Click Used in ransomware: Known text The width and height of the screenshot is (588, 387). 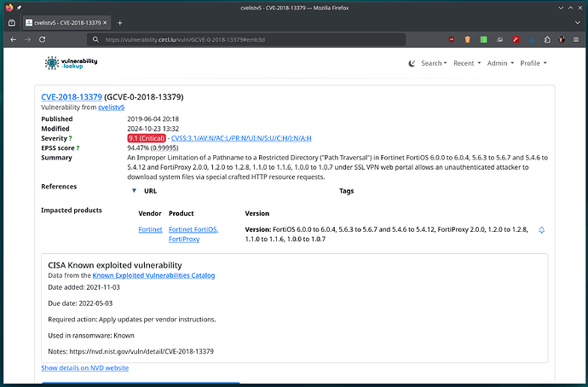(x=91, y=336)
